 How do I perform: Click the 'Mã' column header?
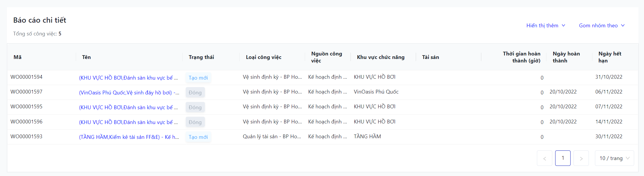[17, 57]
